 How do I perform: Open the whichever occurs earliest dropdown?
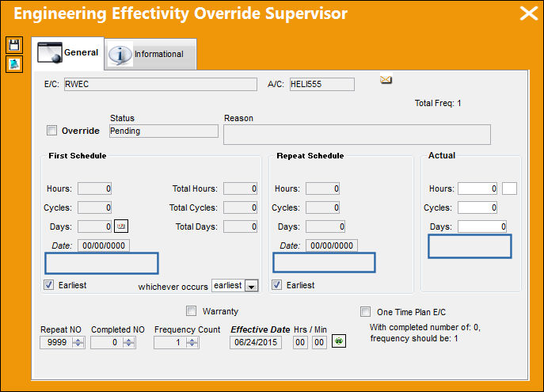click(252, 286)
